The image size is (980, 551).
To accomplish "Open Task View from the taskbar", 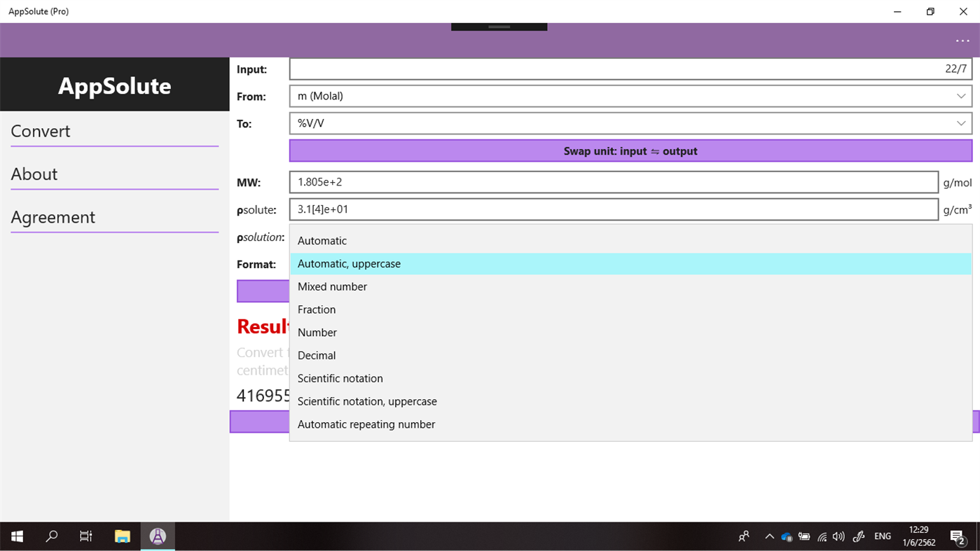I will coord(85,536).
